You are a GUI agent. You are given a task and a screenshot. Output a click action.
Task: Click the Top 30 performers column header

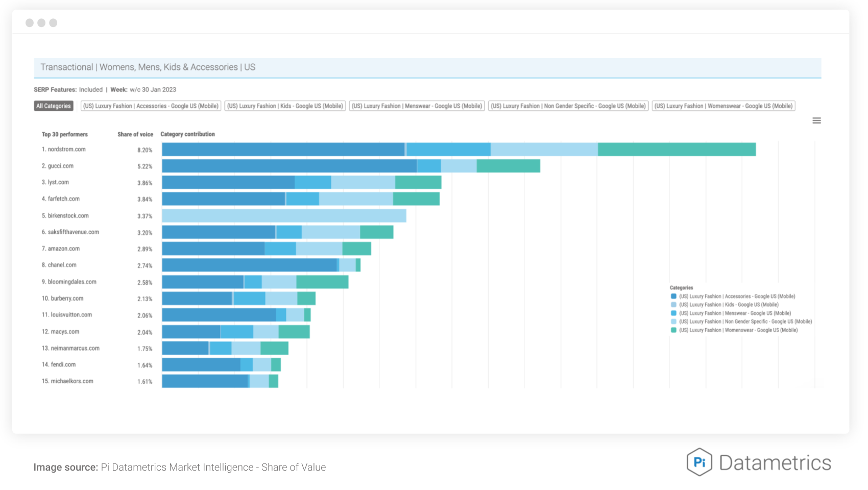[65, 134]
